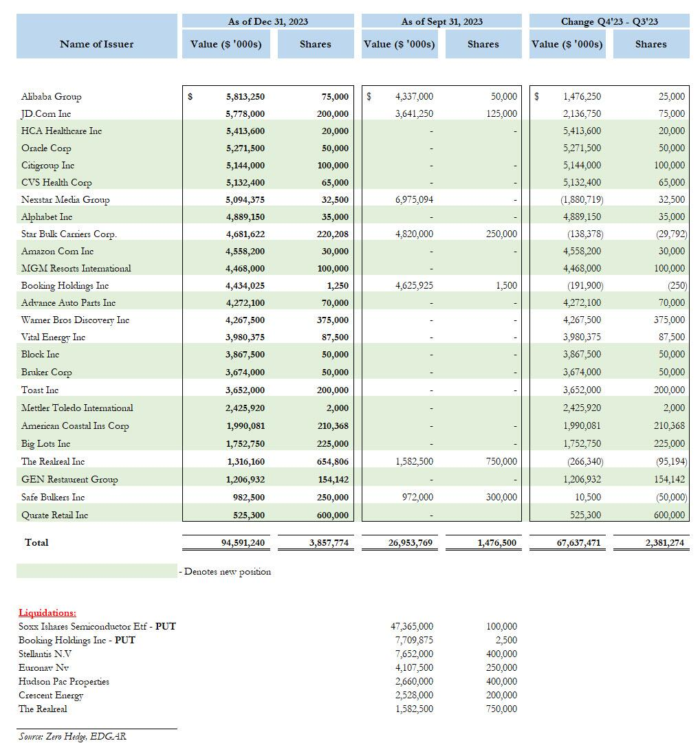
Task: Click the 'Toast Inc' issuer name
Action: click(40, 390)
